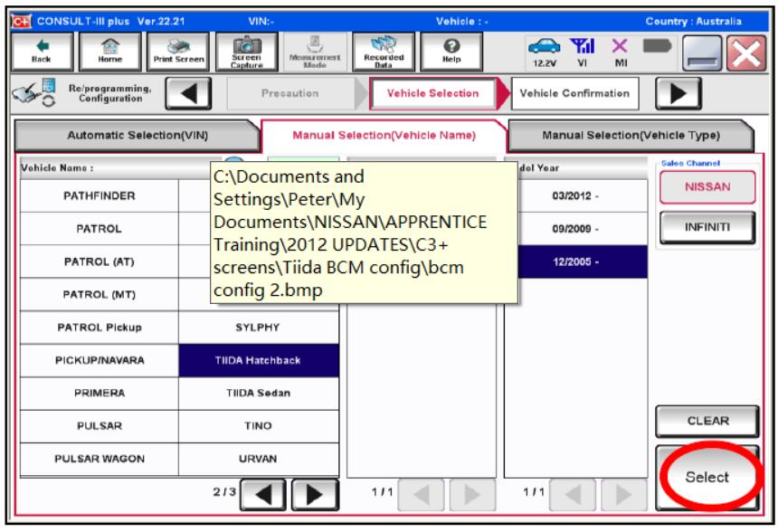
Task: Go to next vehicle name page
Action: [316, 495]
